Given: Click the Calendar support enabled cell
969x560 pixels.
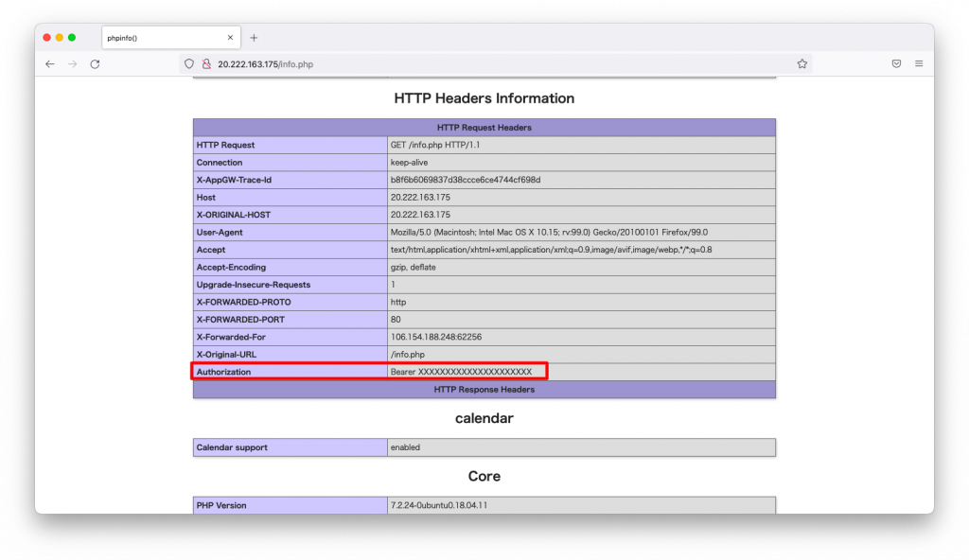Looking at the screenshot, I should click(x=406, y=447).
